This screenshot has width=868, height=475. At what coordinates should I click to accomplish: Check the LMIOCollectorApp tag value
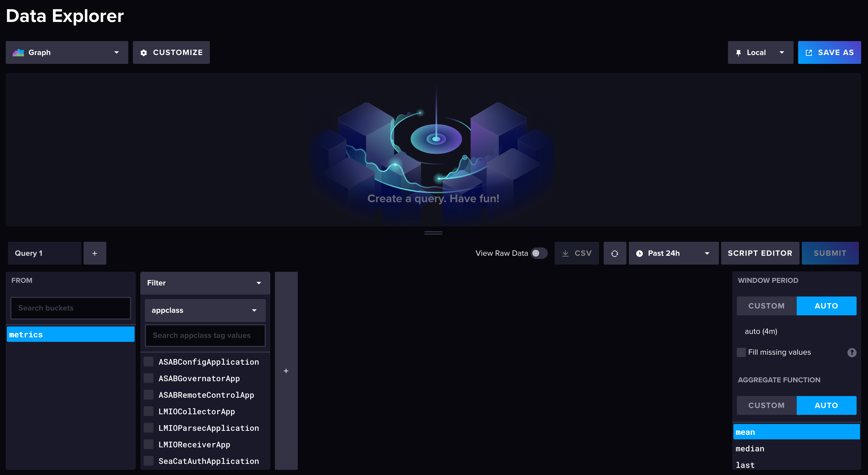tap(149, 411)
